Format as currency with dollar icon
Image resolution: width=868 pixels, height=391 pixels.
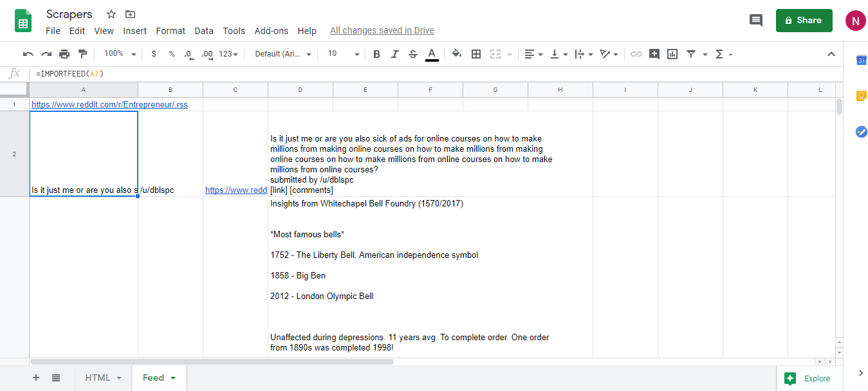(154, 54)
